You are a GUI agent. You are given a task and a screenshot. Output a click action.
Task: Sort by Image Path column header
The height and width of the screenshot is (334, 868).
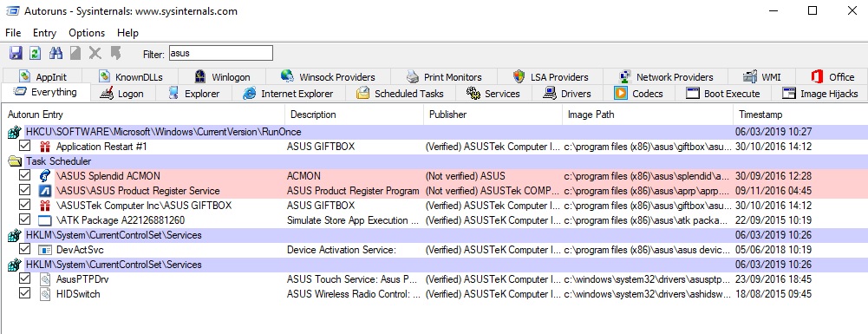pyautogui.click(x=648, y=115)
